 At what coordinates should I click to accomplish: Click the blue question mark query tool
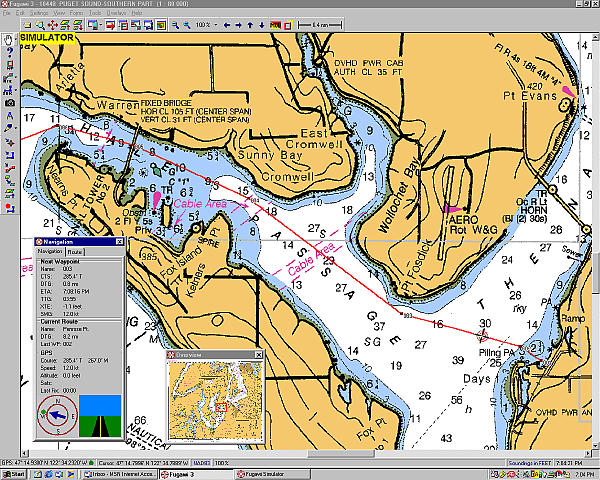coord(10,51)
